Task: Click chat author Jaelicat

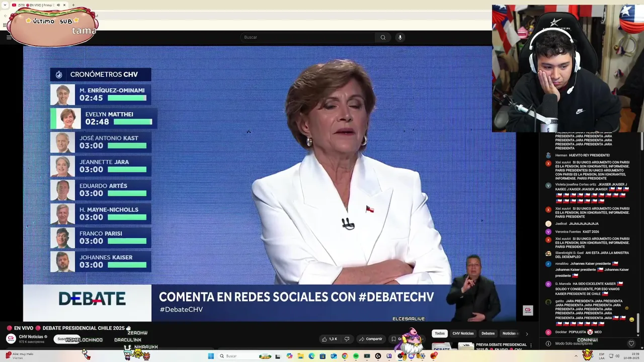Action: 561,224
